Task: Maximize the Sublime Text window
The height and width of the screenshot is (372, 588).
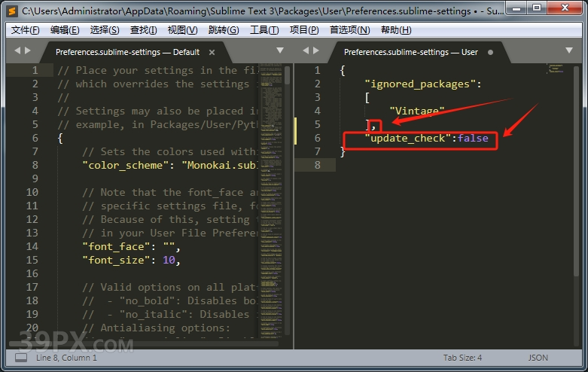Action: (x=537, y=8)
